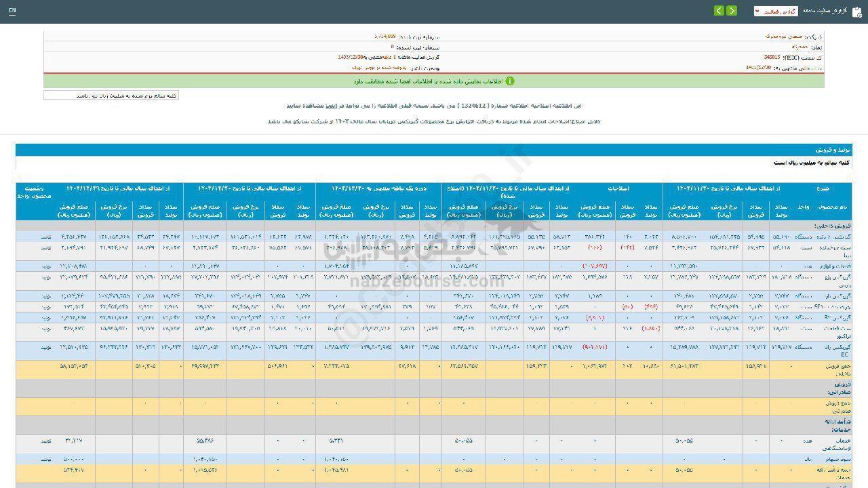Click the 'اصلاحات' column group header
Image resolution: width=868 pixels, height=488 pixels.
[618, 188]
